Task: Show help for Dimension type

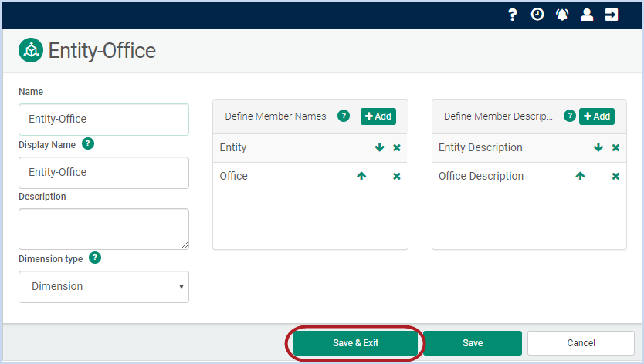Action: (95, 258)
